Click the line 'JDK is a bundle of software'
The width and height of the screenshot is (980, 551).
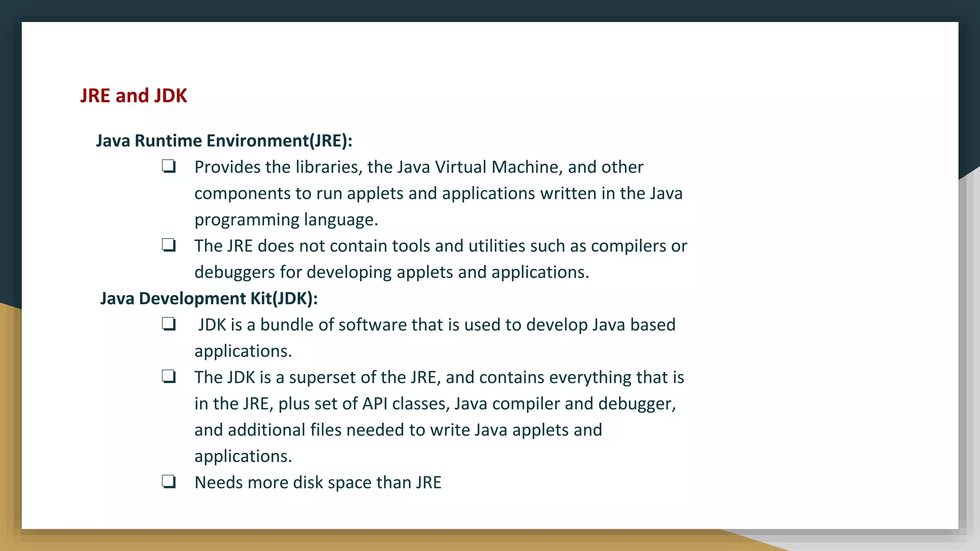[x=437, y=325]
